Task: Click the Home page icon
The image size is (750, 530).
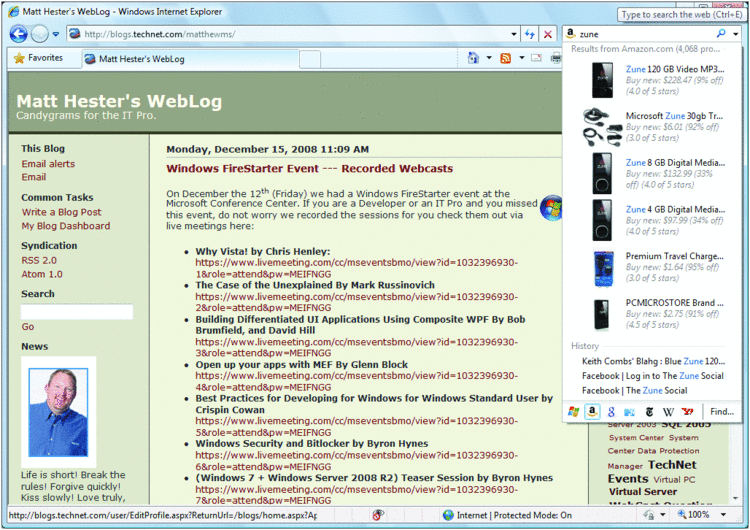Action: [473, 58]
